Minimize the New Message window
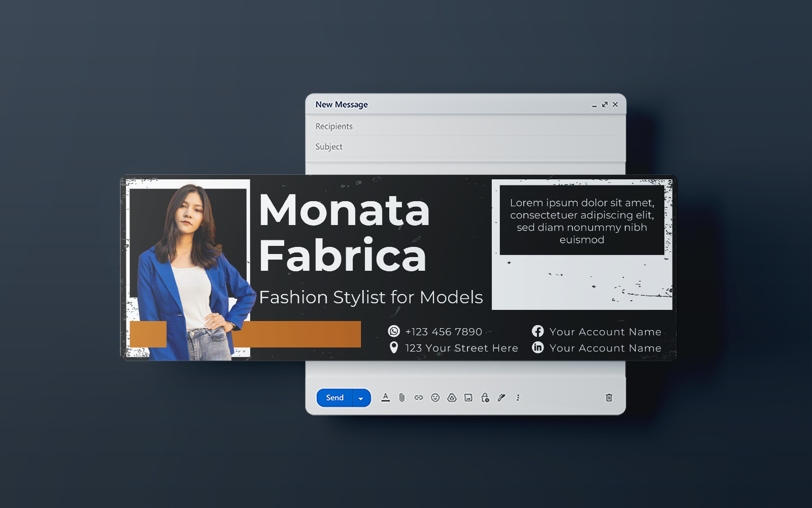The image size is (812, 508). pos(594,105)
